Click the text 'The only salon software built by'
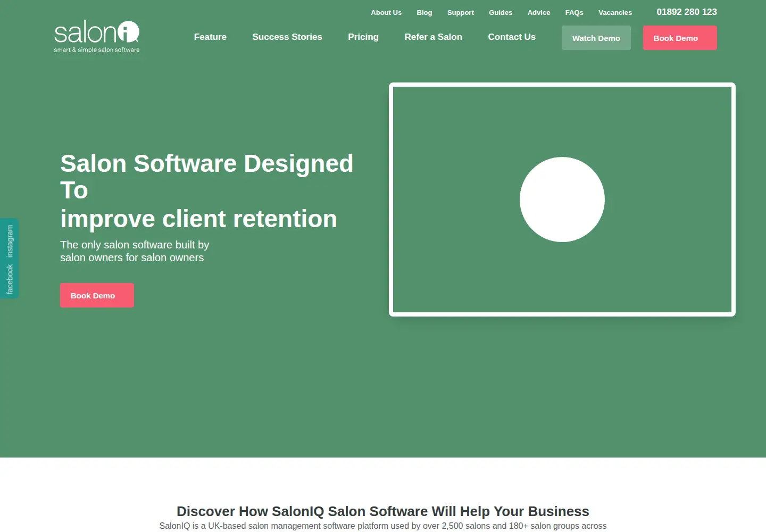Image resolution: width=766 pixels, height=532 pixels. tap(135, 245)
